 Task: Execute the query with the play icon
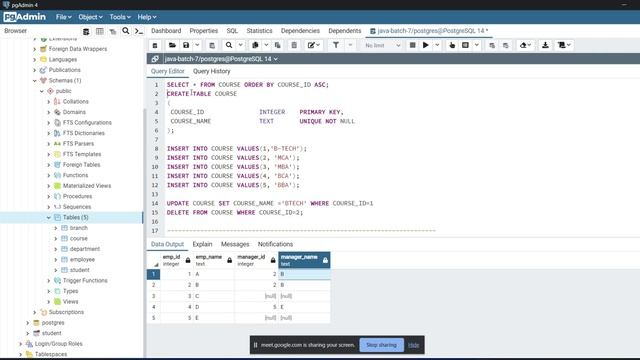tap(426, 45)
